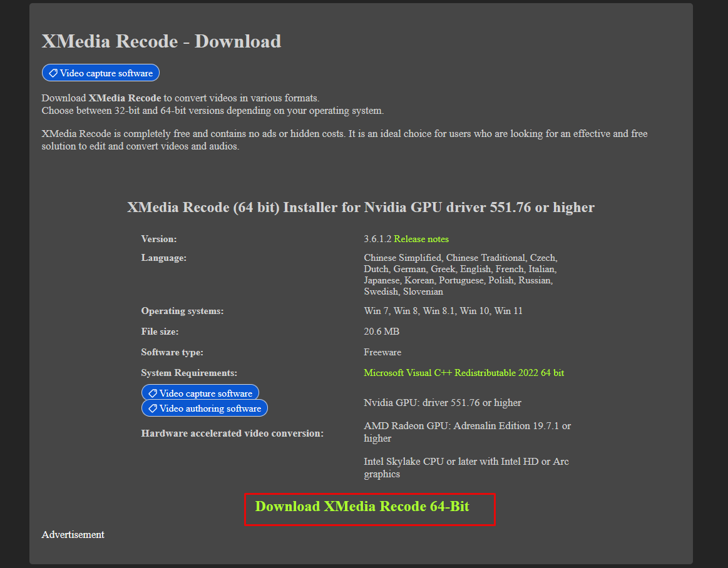Click the Version: label

point(159,239)
